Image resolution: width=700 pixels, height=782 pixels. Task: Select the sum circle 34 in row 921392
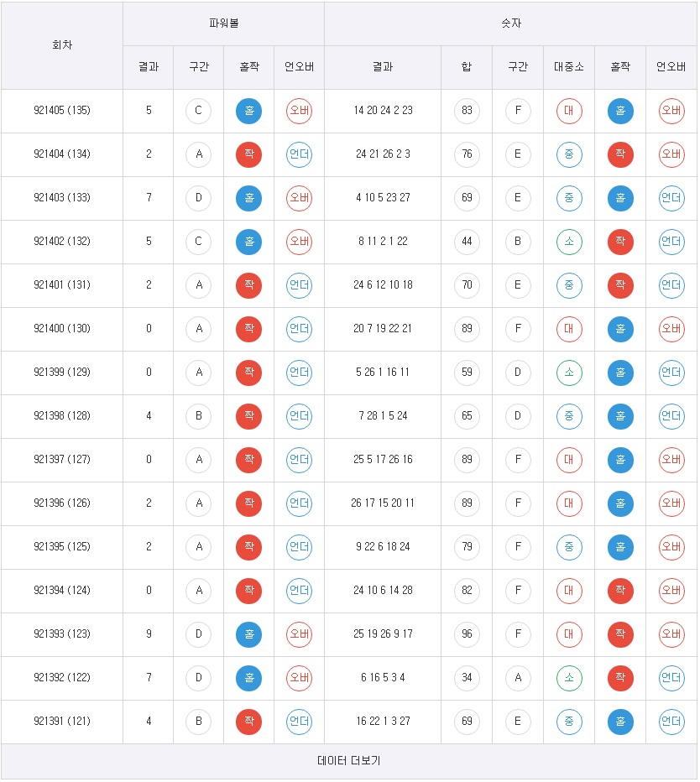tap(467, 678)
